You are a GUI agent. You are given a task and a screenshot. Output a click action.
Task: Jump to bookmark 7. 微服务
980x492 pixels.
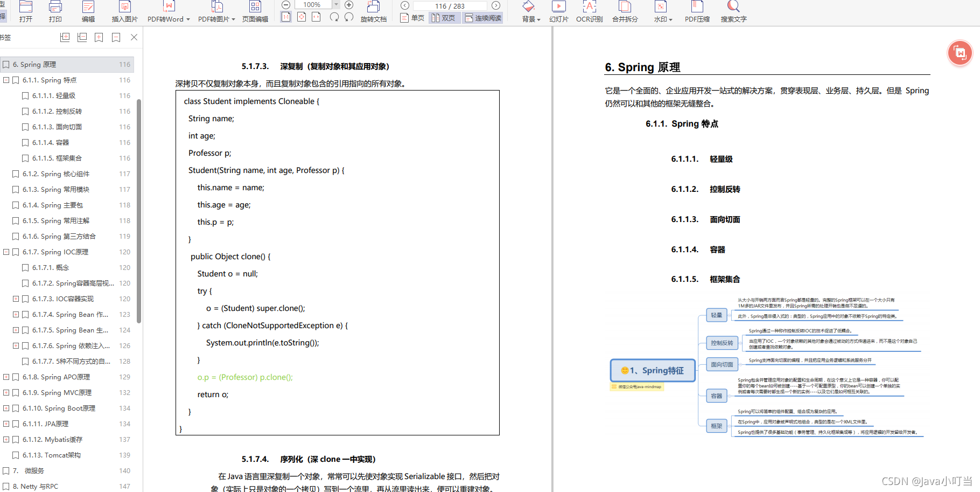tap(29, 470)
